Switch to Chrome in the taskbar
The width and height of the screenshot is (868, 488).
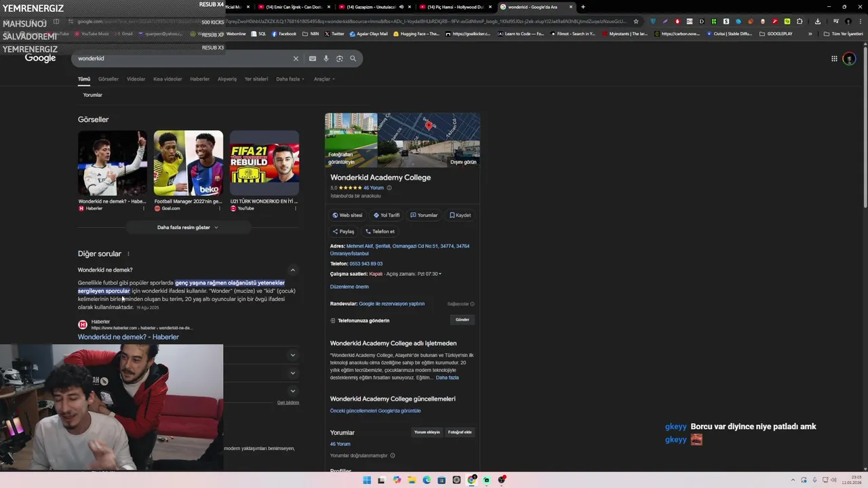pos(471,480)
